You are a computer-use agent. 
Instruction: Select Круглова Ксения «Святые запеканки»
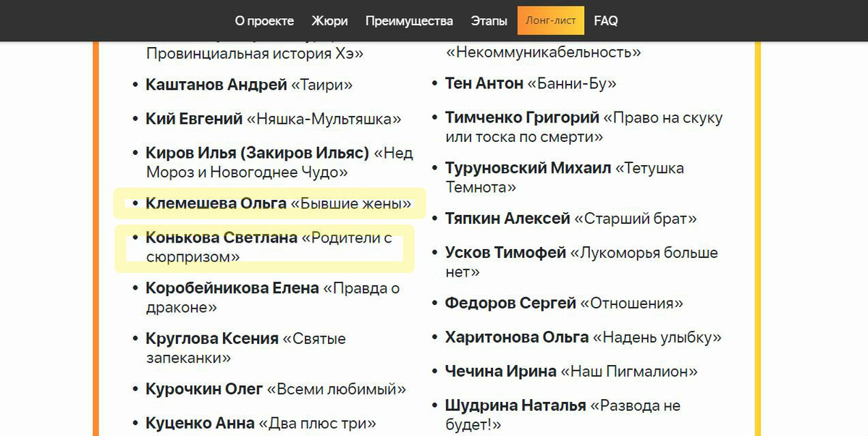pyautogui.click(x=245, y=348)
